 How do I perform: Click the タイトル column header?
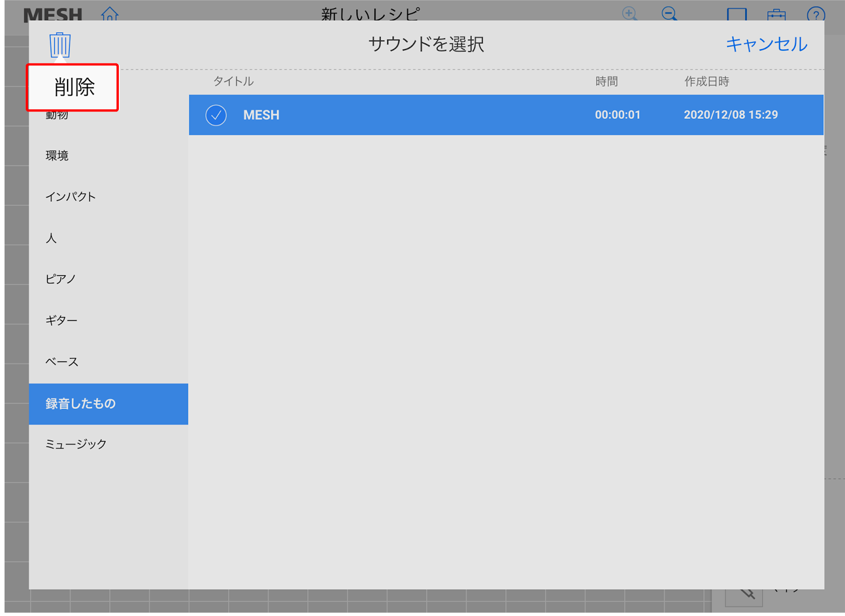233,81
